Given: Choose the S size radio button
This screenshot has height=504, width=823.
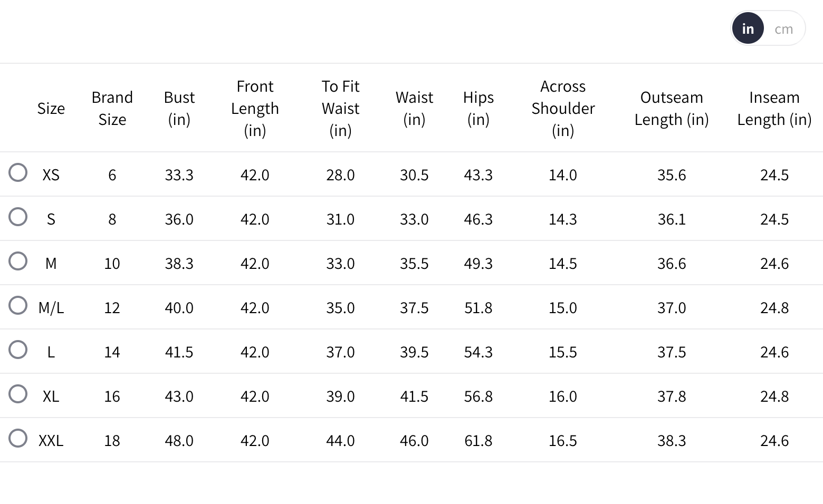Looking at the screenshot, I should (18, 217).
